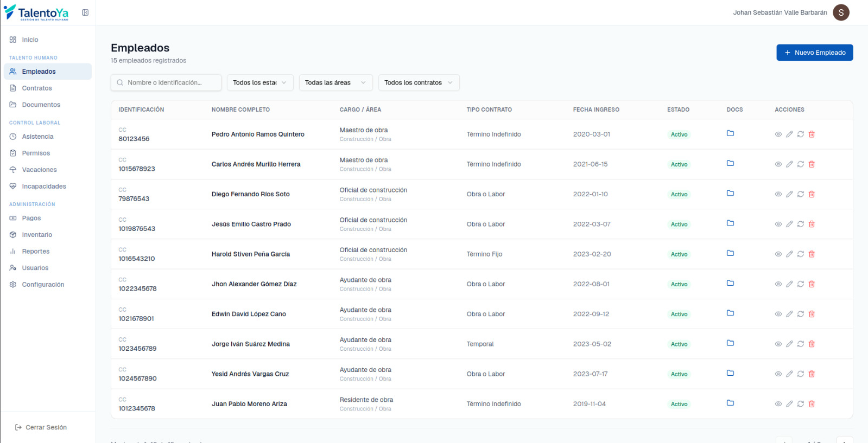Edit Diego Fernando Ríos Soto's record
868x443 pixels.
(x=789, y=194)
